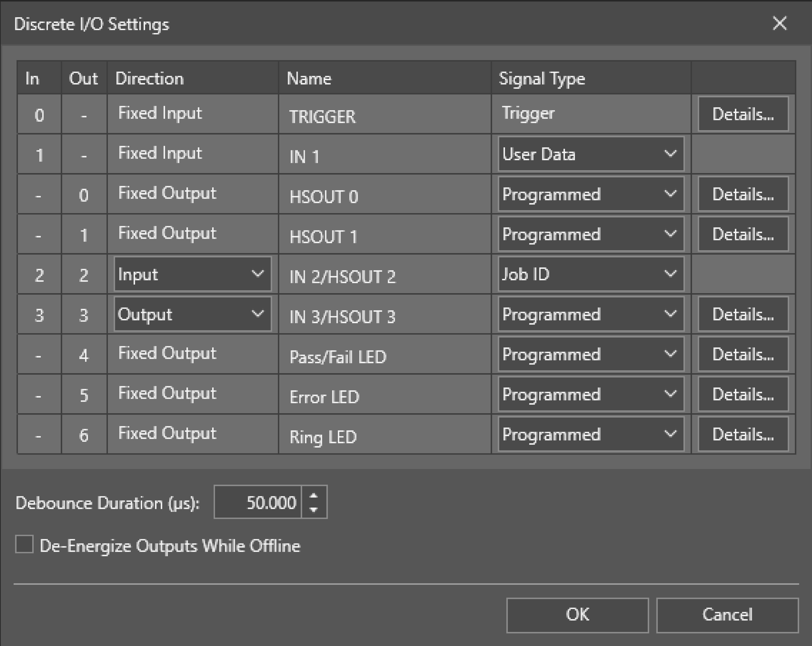Increase Debounce Duration with up arrow

pos(314,495)
